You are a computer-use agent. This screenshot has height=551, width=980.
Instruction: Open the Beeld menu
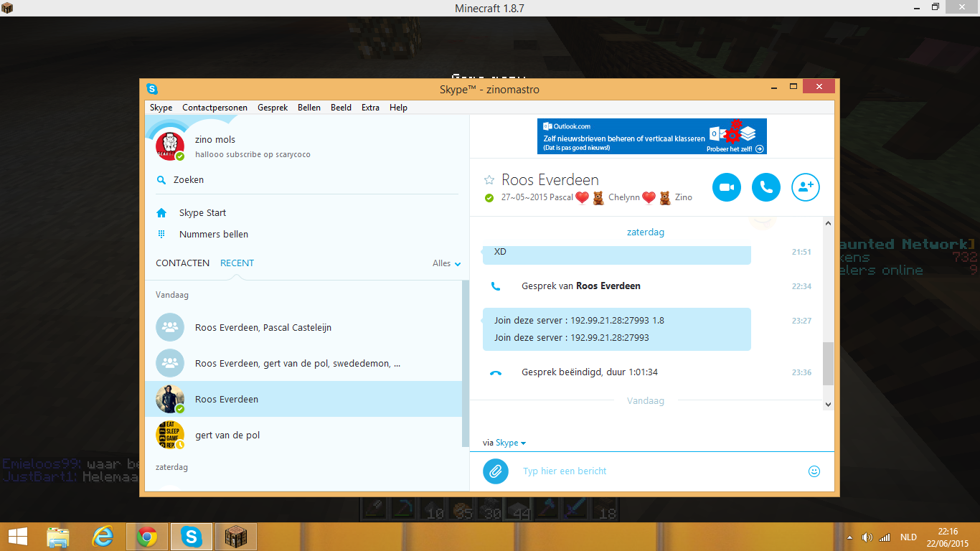pos(341,108)
